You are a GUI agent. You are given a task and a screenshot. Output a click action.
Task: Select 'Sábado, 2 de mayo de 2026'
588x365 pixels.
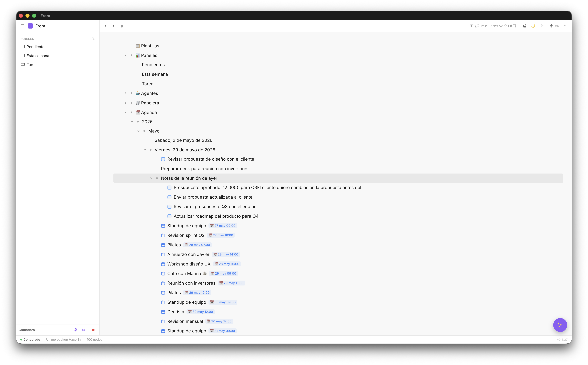tap(183, 140)
